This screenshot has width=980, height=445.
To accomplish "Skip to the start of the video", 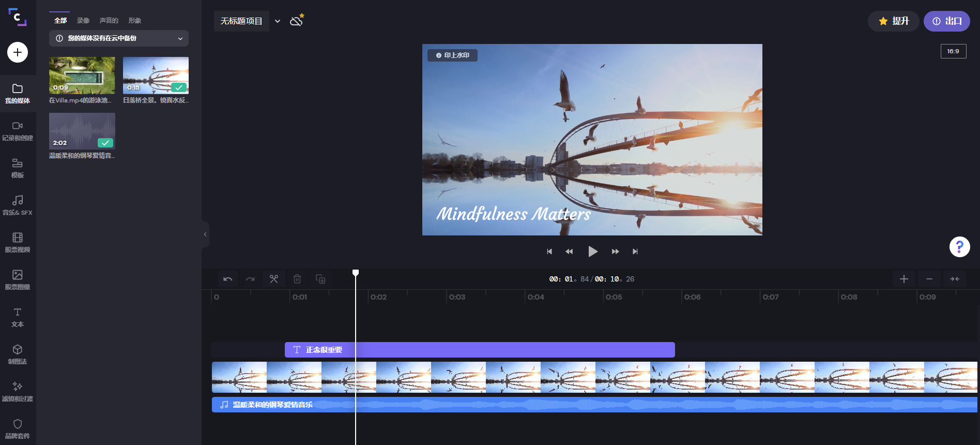I will [549, 251].
